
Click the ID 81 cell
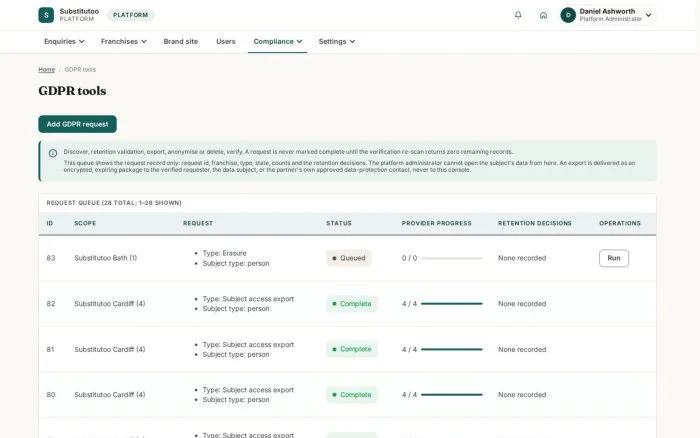pos(50,349)
